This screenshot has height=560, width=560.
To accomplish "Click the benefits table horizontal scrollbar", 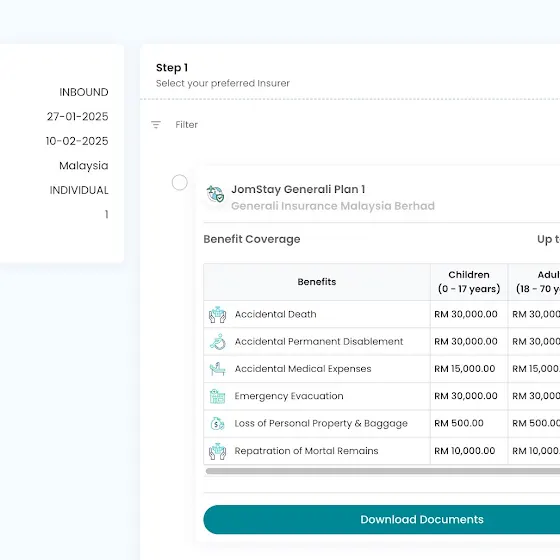I will 383,471.
